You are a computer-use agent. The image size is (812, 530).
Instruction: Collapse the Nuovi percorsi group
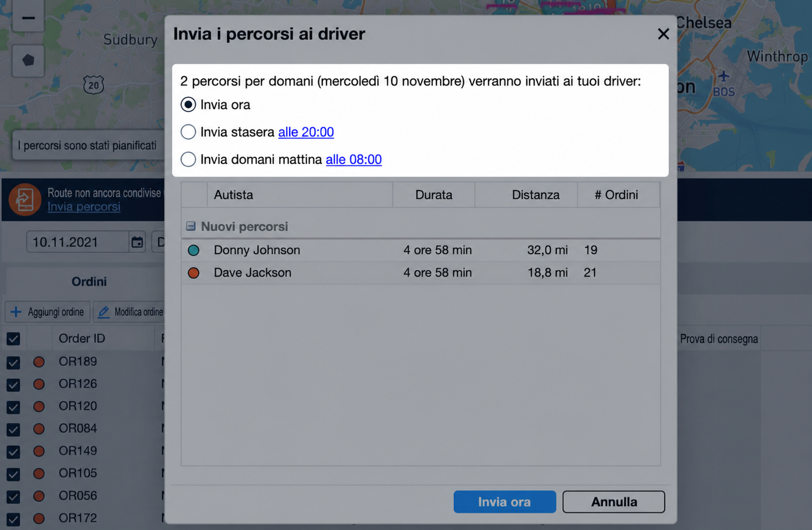click(191, 226)
